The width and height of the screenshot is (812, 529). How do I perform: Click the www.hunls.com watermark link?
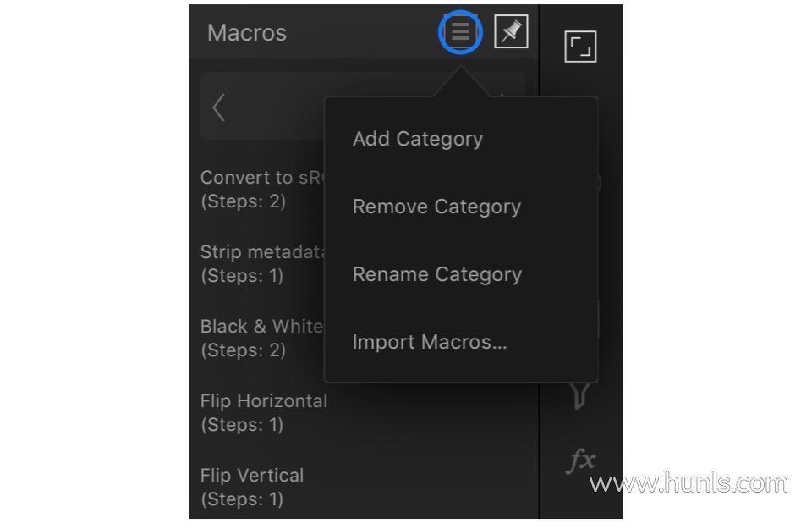click(x=689, y=483)
